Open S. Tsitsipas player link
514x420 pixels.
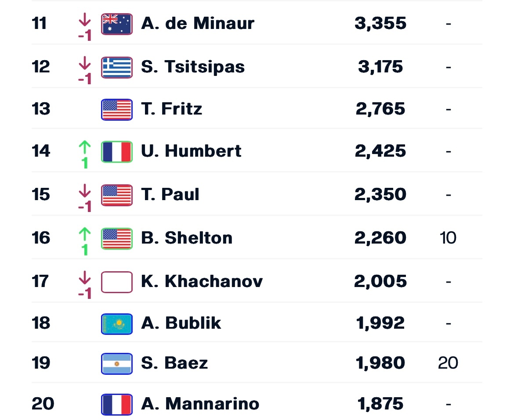[x=193, y=67]
